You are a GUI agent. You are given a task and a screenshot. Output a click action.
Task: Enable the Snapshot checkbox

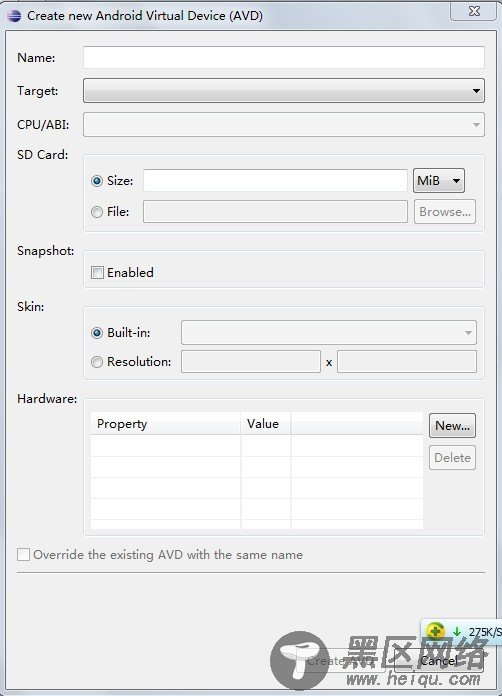point(97,273)
